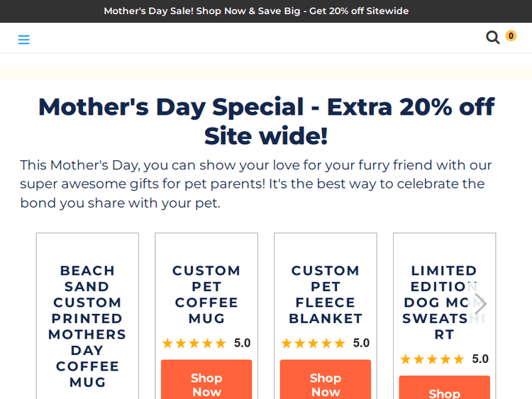
Task: Open the Custom Pet Fleece Blanket title
Action: pyautogui.click(x=326, y=294)
